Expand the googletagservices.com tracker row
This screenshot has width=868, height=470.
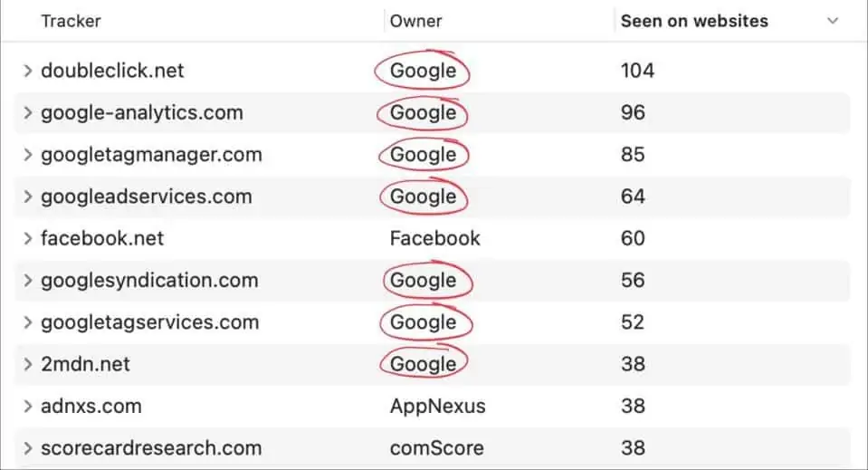pos(28,322)
